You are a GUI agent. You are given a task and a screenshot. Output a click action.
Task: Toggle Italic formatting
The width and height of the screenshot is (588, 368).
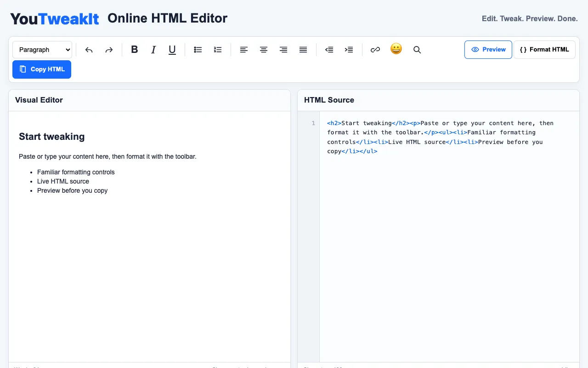point(153,50)
